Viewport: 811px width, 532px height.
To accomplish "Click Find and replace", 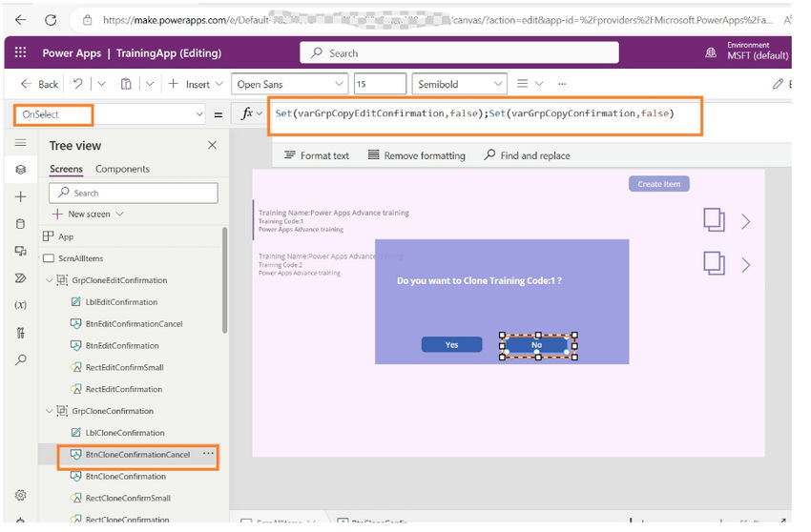I will click(x=527, y=155).
